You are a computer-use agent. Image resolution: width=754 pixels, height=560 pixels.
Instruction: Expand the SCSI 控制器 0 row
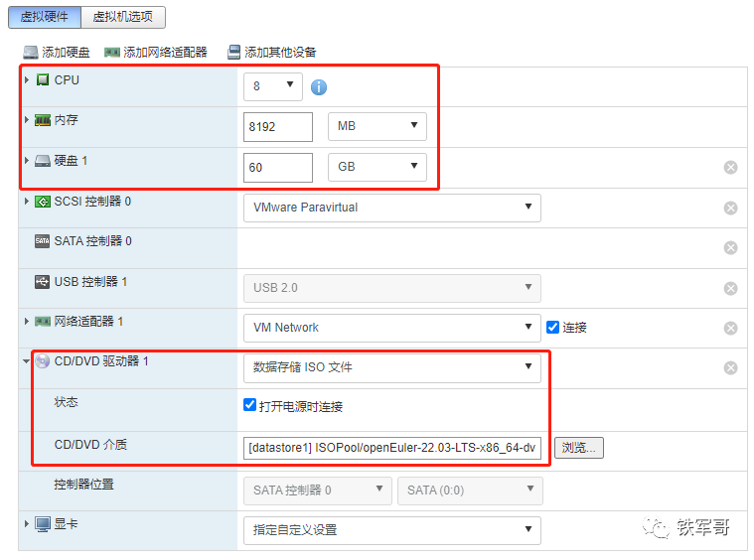27,201
